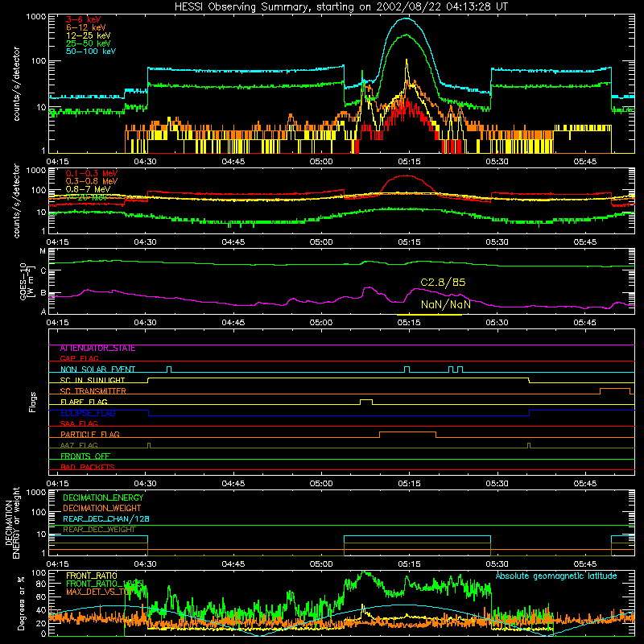This screenshot has height=644, width=644.
Task: Click the FLARE_FLAG raised pulse near 05:07
Action: [366, 401]
